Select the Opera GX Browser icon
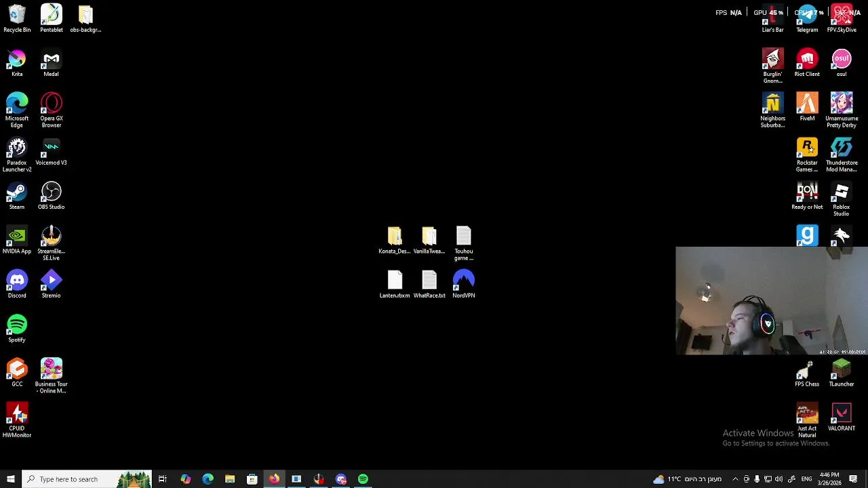 (52, 110)
